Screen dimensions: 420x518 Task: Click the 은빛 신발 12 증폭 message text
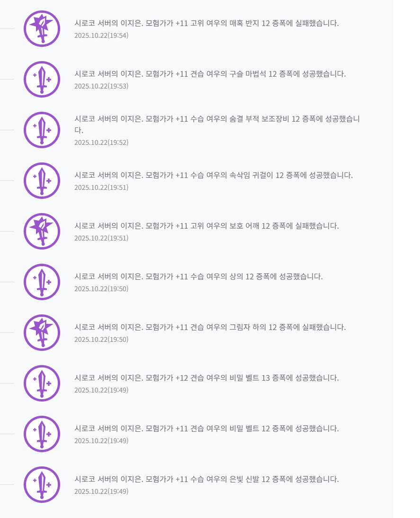[x=206, y=479]
